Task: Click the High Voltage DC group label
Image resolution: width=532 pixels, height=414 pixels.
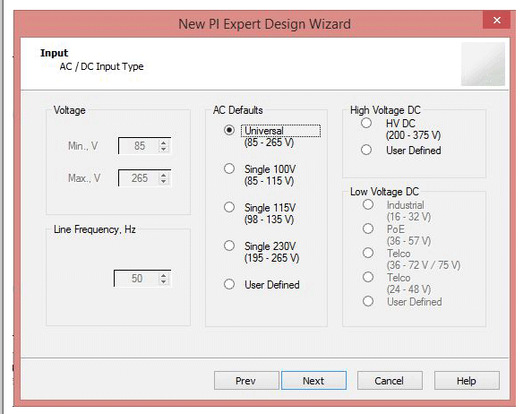Action: point(385,110)
